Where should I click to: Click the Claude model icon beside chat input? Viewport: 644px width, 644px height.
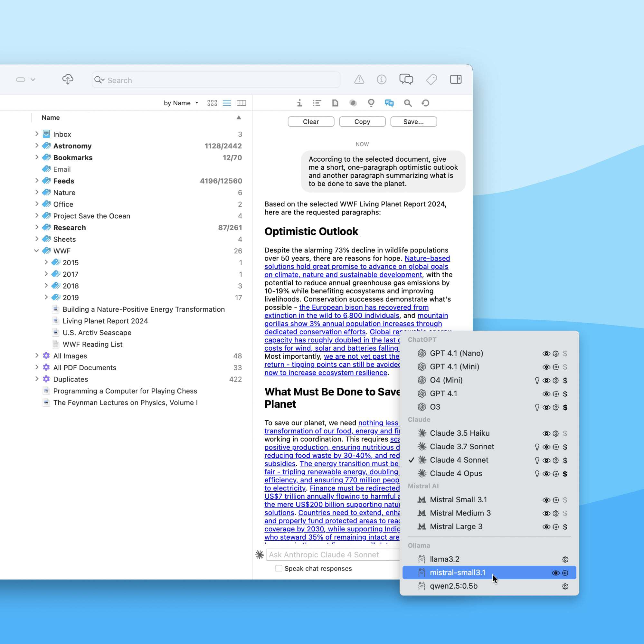[x=260, y=554]
